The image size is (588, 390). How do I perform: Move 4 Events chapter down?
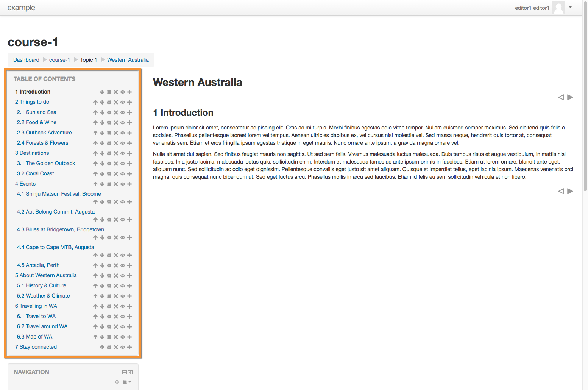tap(102, 184)
